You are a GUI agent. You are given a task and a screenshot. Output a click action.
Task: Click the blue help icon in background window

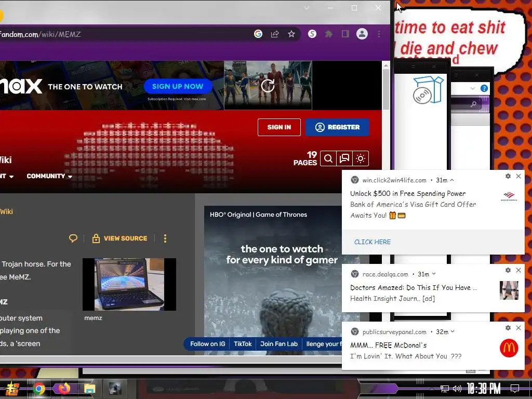tap(484, 88)
